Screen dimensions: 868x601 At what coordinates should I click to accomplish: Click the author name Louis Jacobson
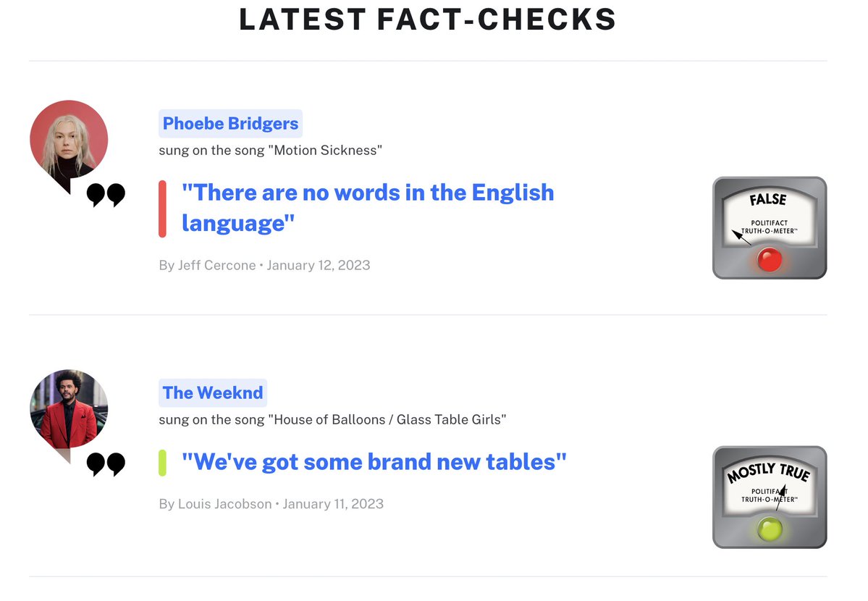pos(224,504)
